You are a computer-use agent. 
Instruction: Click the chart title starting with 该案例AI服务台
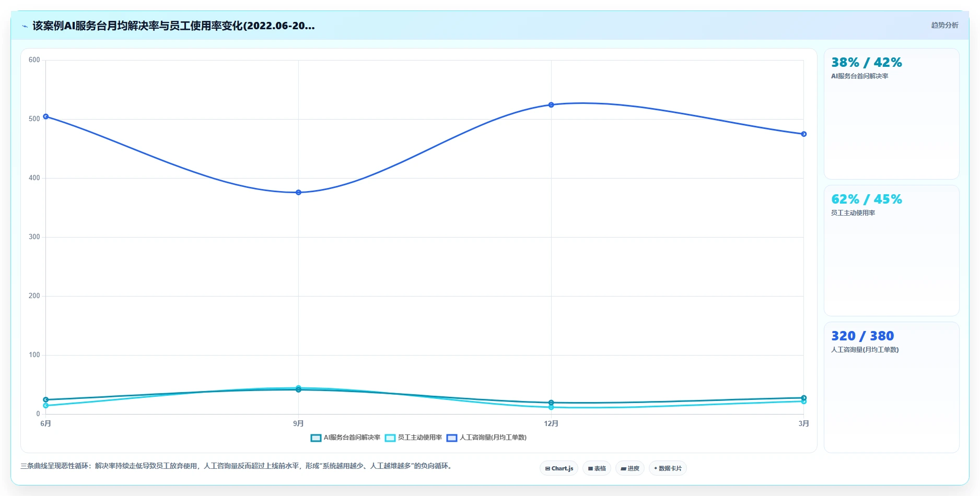[173, 26]
